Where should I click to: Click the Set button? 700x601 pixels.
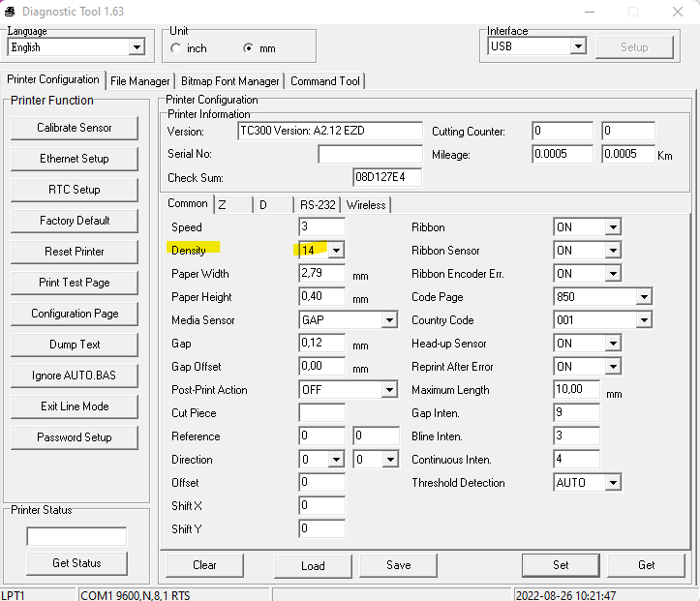pyautogui.click(x=561, y=565)
